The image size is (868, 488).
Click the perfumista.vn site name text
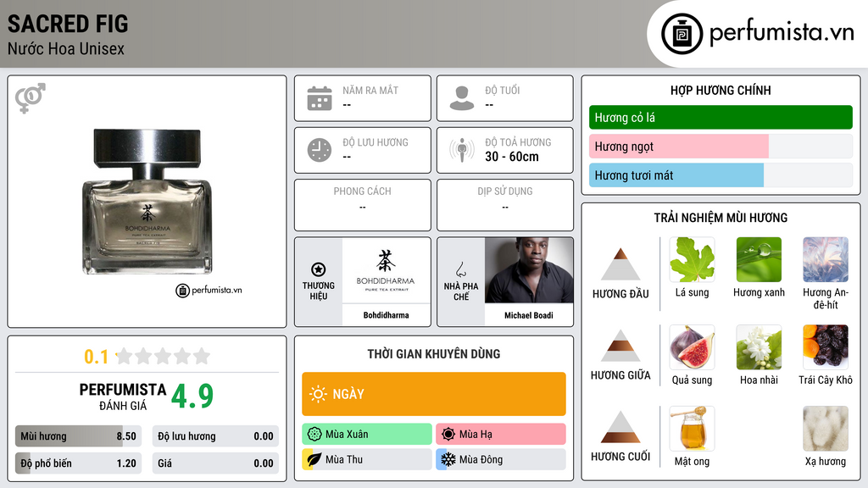click(x=782, y=33)
